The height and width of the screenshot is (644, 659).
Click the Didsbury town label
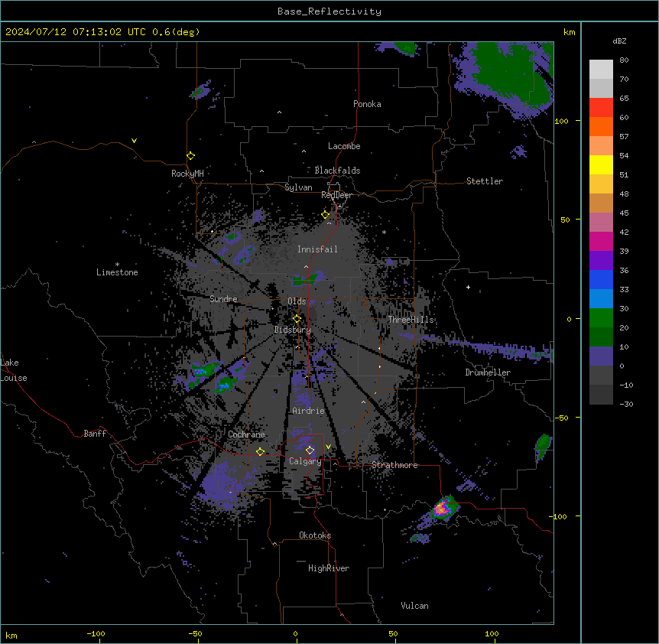point(293,330)
